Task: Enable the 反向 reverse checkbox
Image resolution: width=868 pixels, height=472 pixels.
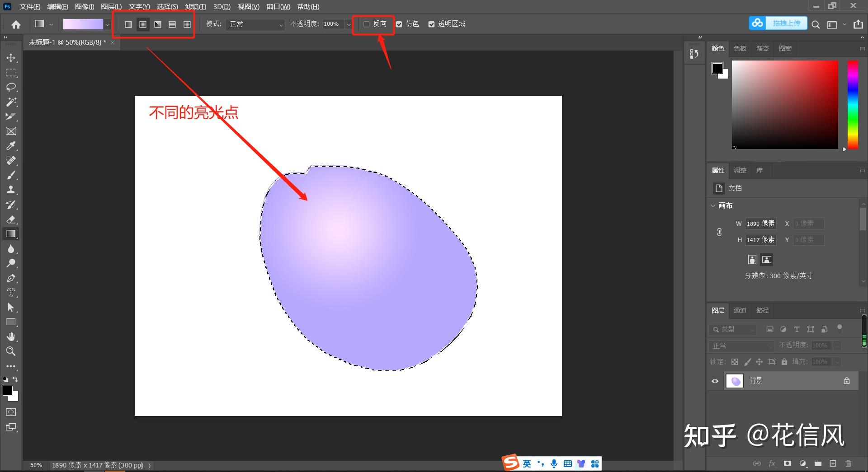Action: 367,24
